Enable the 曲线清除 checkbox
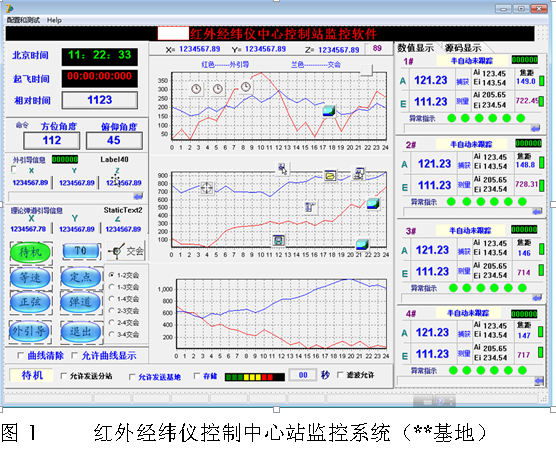556x454 pixels. [21, 355]
